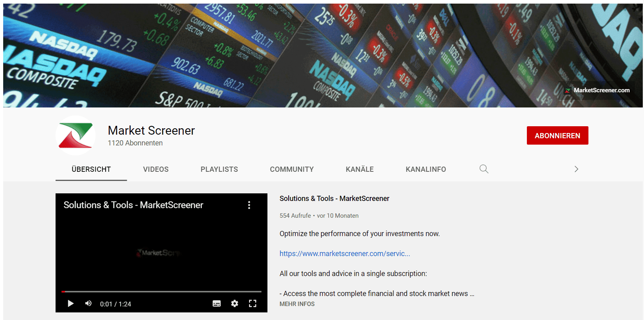Search within the channel using magnifier icon
This screenshot has height=320, width=644.
[484, 169]
